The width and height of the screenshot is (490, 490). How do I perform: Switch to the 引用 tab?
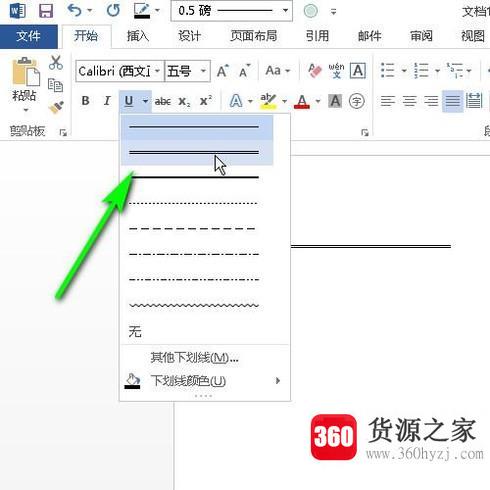coord(317,36)
